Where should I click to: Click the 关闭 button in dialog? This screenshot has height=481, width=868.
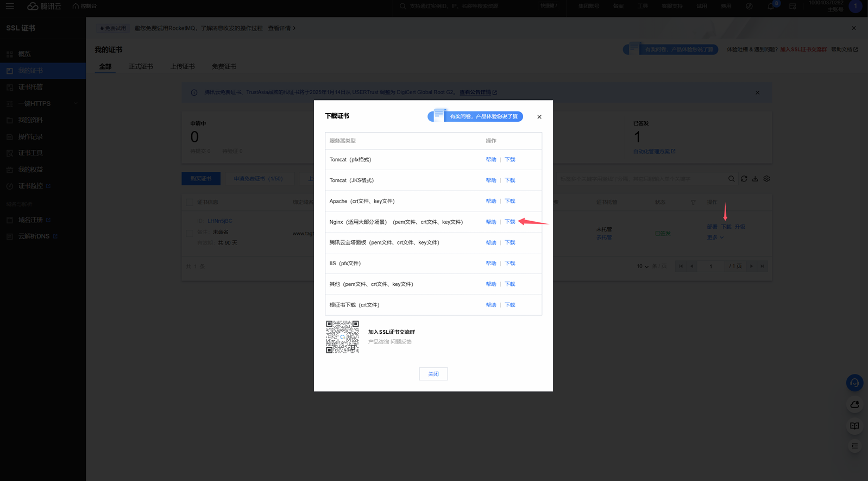(433, 374)
